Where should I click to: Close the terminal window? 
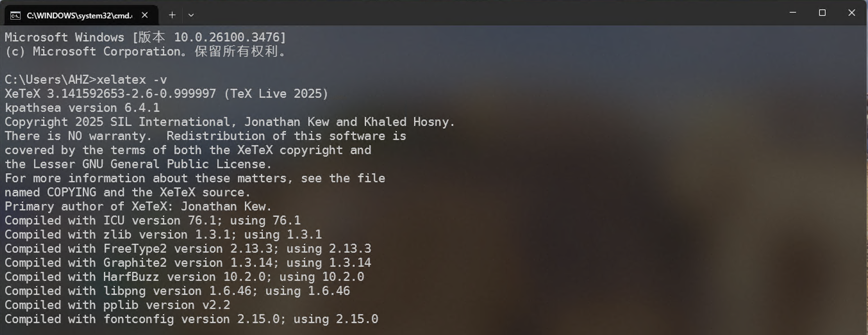851,13
